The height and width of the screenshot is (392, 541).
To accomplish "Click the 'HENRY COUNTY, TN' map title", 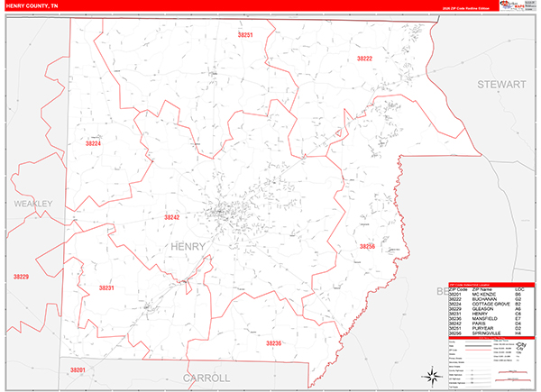I will [32, 6].
